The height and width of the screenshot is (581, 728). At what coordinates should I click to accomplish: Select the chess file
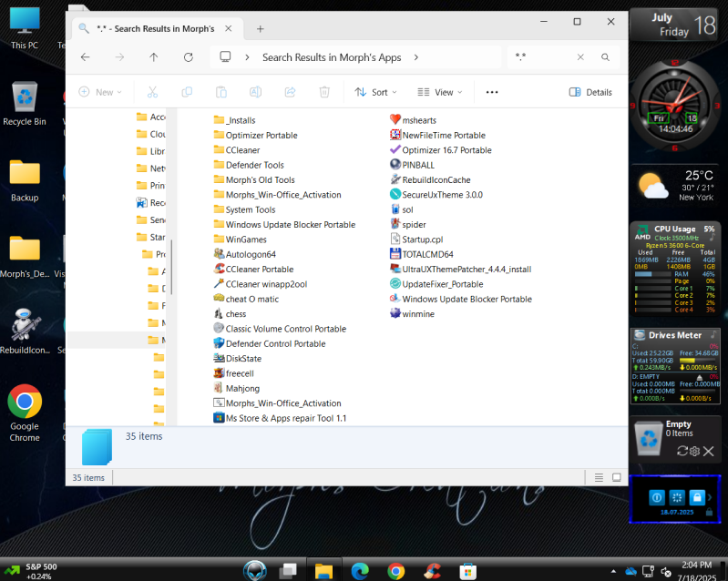230,313
